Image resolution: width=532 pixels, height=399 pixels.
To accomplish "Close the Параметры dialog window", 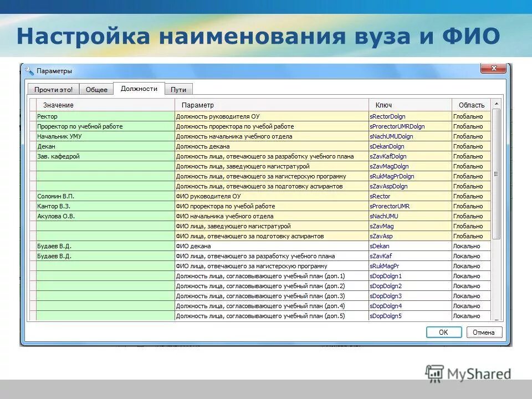I will [494, 68].
